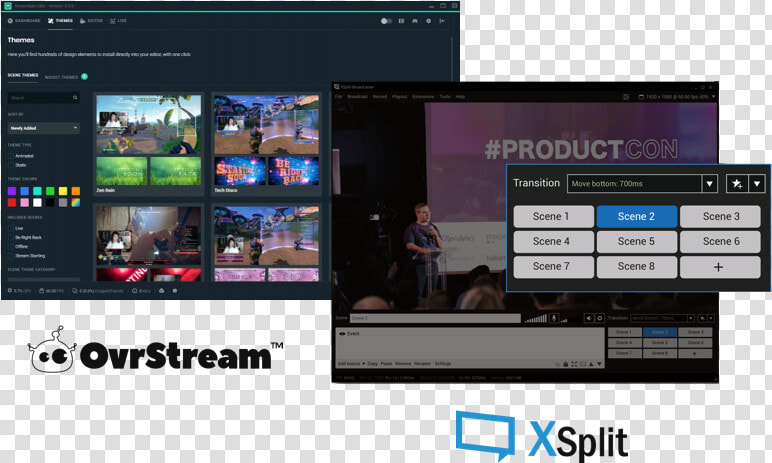The width and height of the screenshot is (772, 463).
Task: Check the Animated theme type checkbox
Action: [11, 156]
